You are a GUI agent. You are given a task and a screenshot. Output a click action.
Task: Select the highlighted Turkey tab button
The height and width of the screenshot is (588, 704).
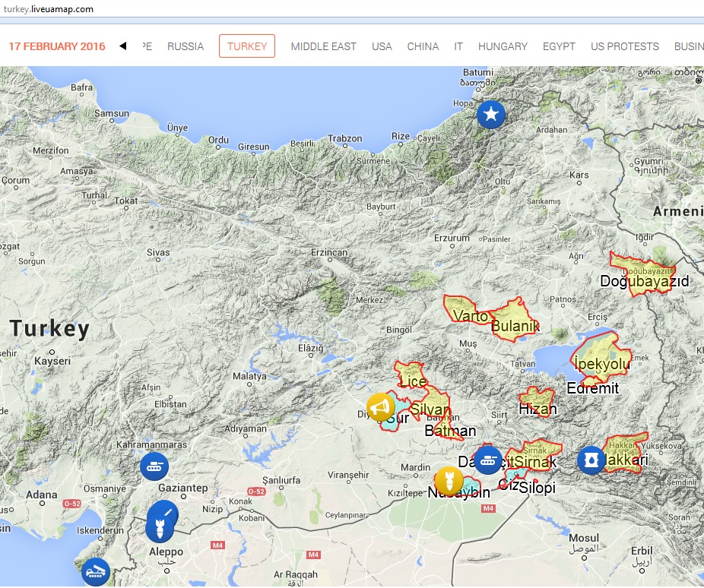pyautogui.click(x=247, y=46)
